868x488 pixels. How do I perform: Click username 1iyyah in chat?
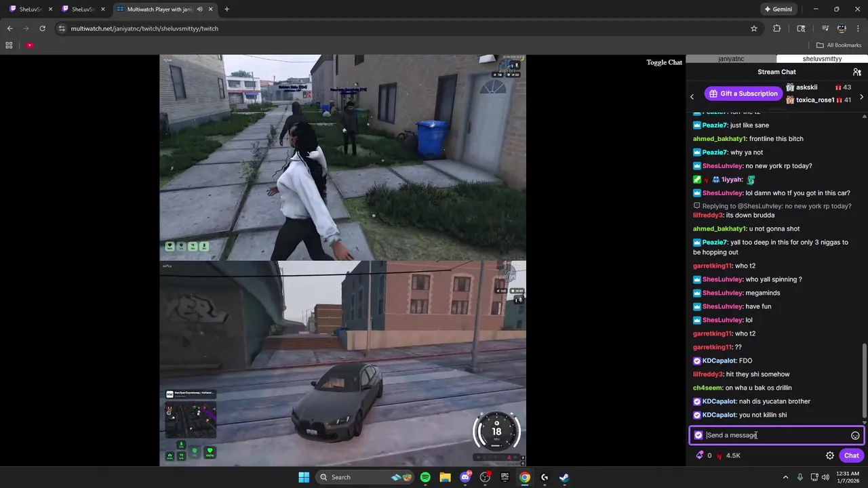[x=731, y=180]
